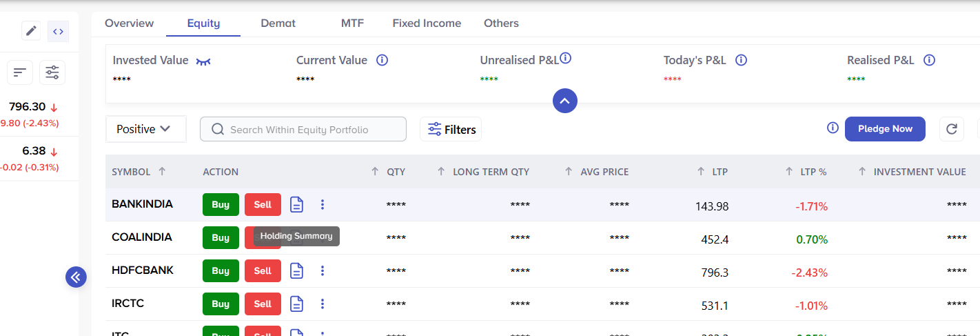Click the 143.98 LTP value
980x336 pixels.
(712, 206)
